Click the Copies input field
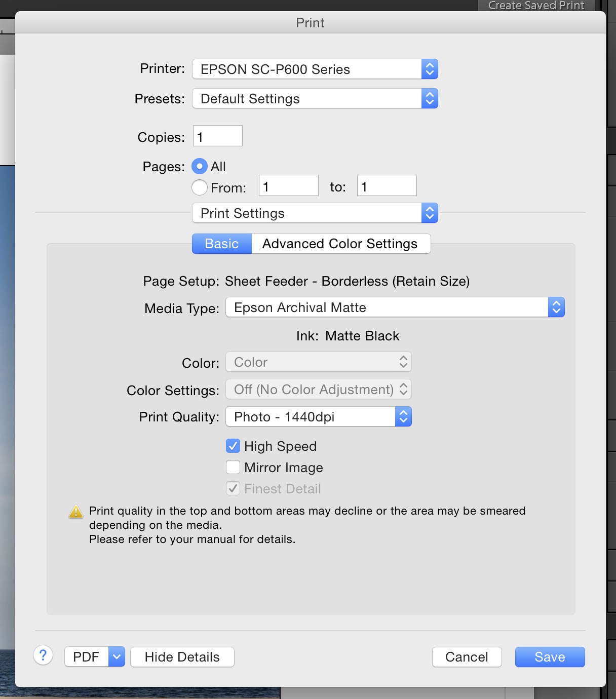This screenshot has height=699, width=616. [218, 136]
